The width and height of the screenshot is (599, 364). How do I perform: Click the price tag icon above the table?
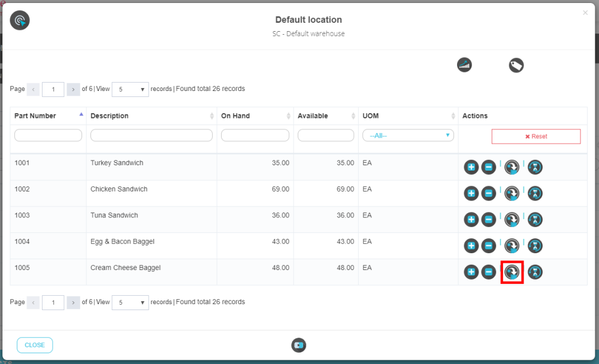(516, 65)
